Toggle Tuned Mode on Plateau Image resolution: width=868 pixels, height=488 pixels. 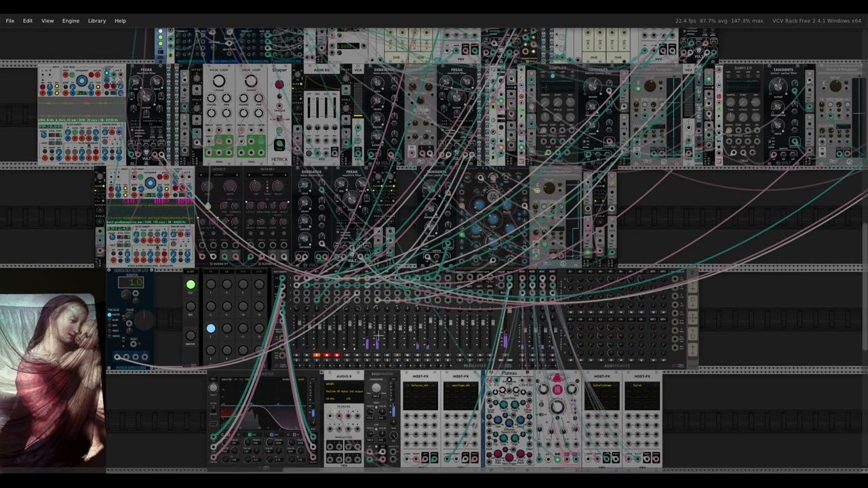490,406
